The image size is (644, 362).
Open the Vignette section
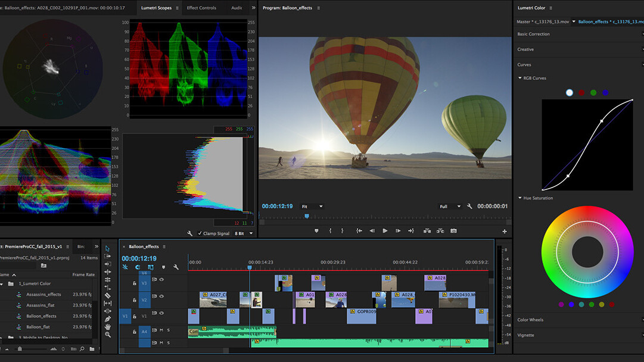525,335
